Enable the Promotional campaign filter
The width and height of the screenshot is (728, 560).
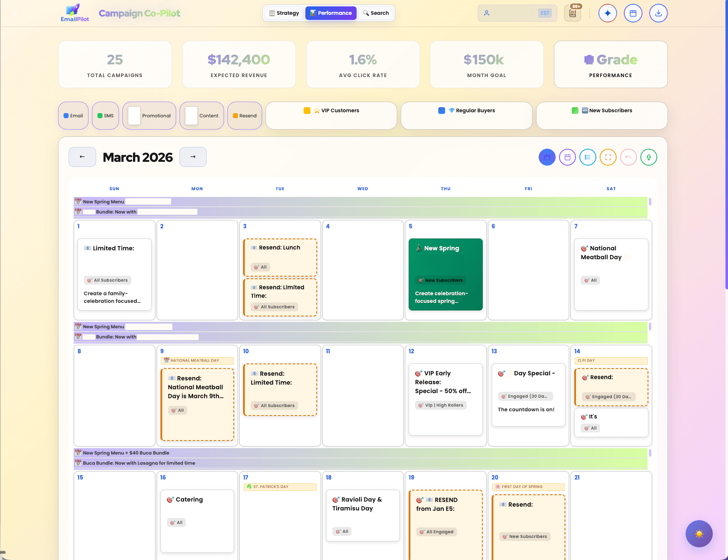149,115
